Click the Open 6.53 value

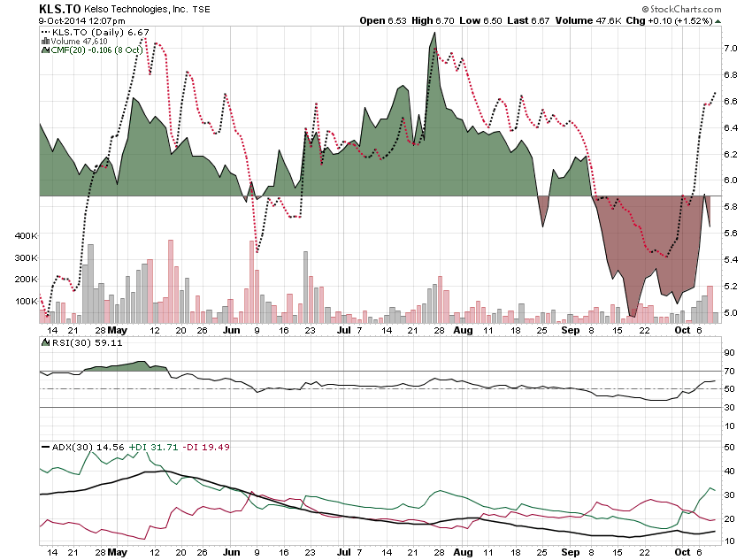pyautogui.click(x=383, y=20)
